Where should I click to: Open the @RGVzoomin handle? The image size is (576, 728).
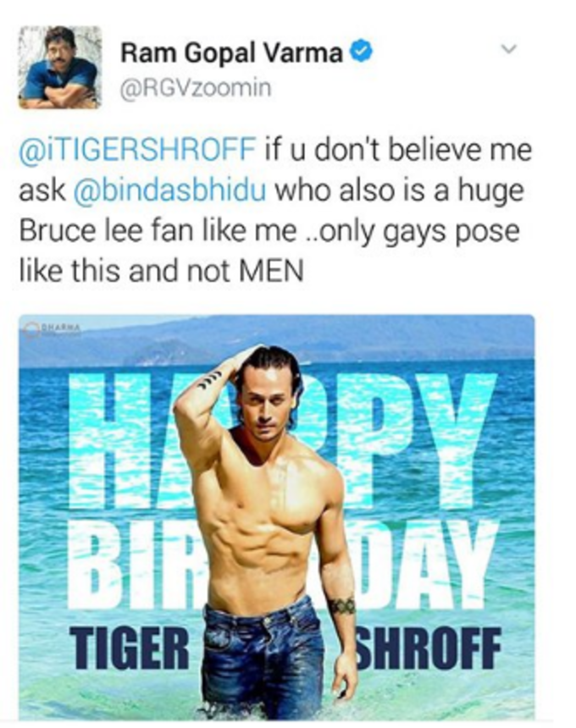(x=196, y=87)
